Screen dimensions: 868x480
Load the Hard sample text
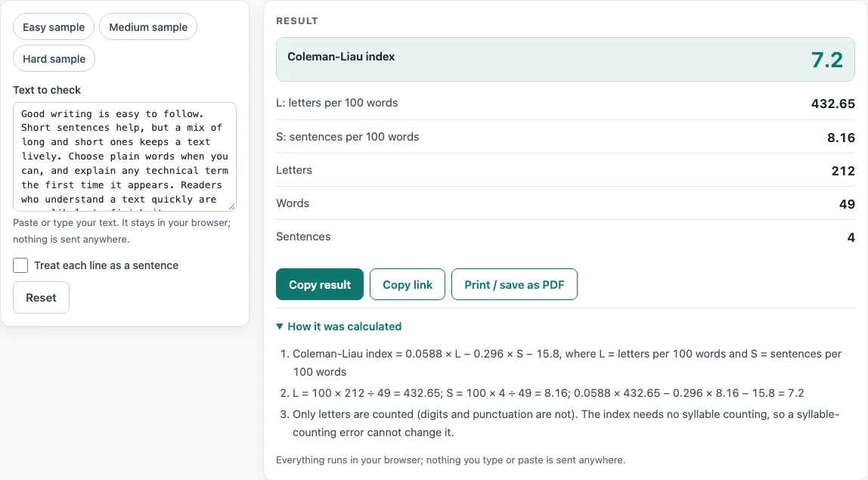coord(54,59)
